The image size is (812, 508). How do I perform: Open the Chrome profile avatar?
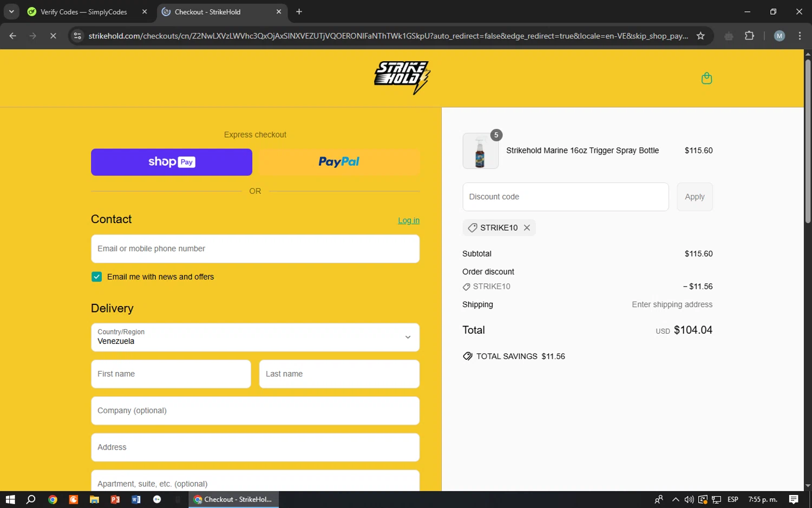(x=780, y=36)
